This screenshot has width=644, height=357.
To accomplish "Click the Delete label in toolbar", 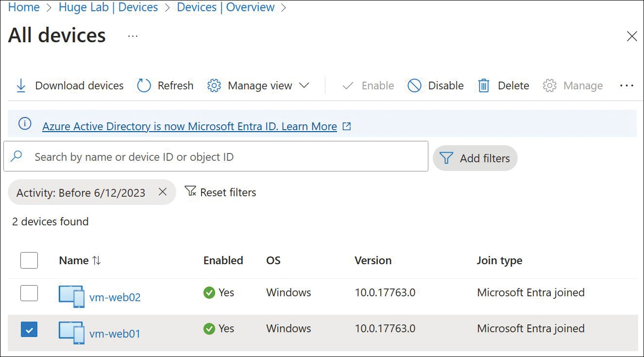I will (x=513, y=85).
